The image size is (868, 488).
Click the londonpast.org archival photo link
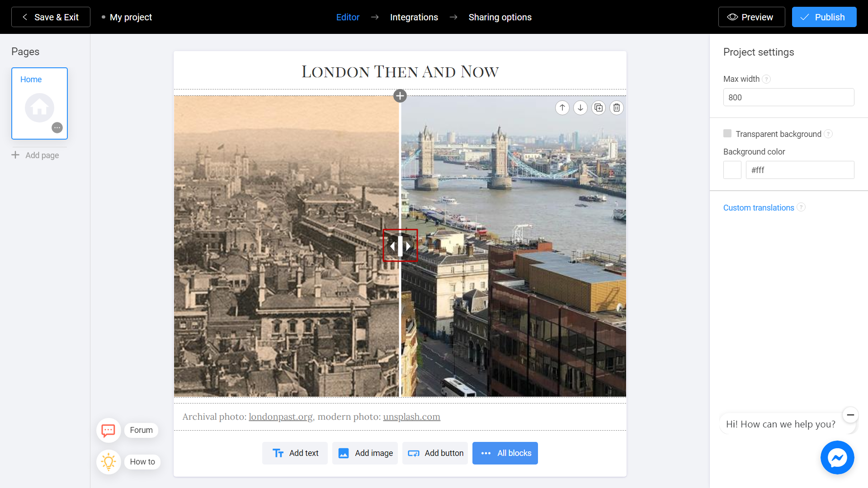280,417
